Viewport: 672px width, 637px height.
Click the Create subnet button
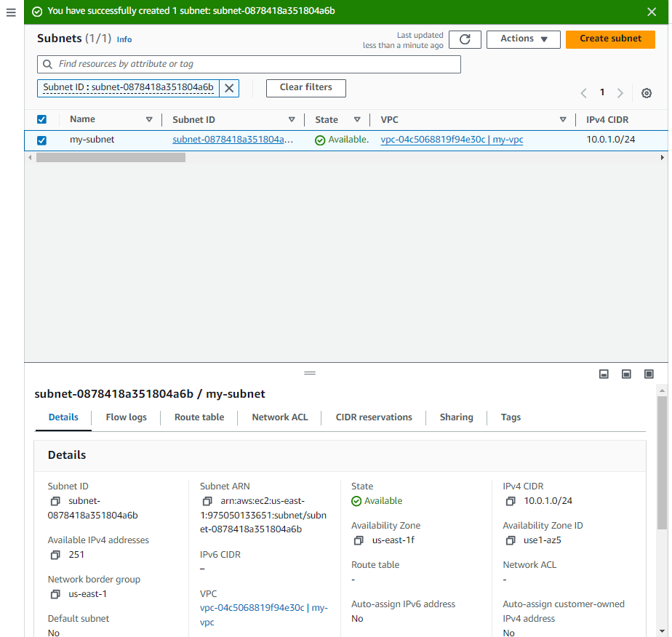tap(610, 39)
